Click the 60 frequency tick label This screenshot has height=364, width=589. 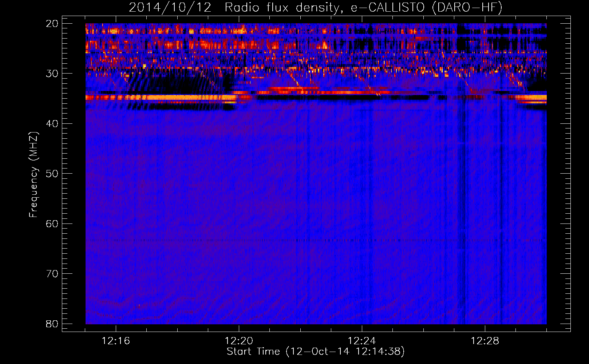[52, 224]
